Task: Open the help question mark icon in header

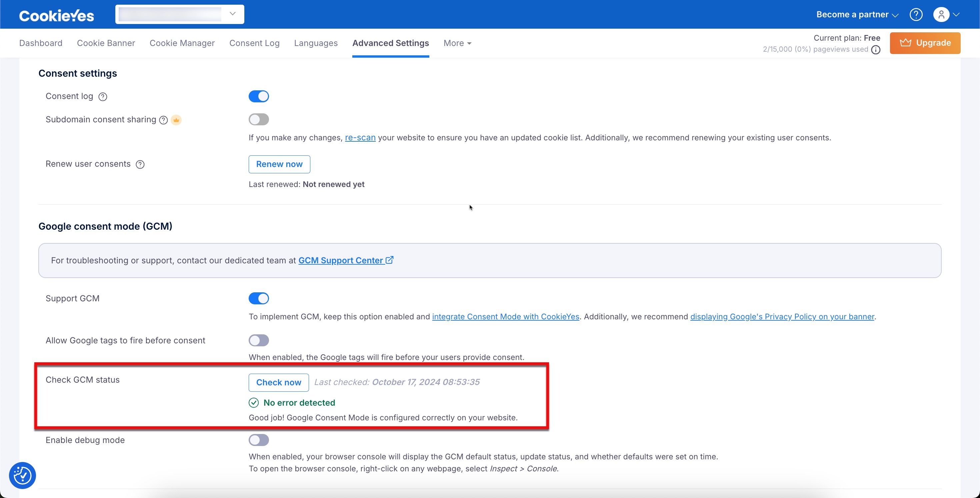Action: [x=916, y=14]
